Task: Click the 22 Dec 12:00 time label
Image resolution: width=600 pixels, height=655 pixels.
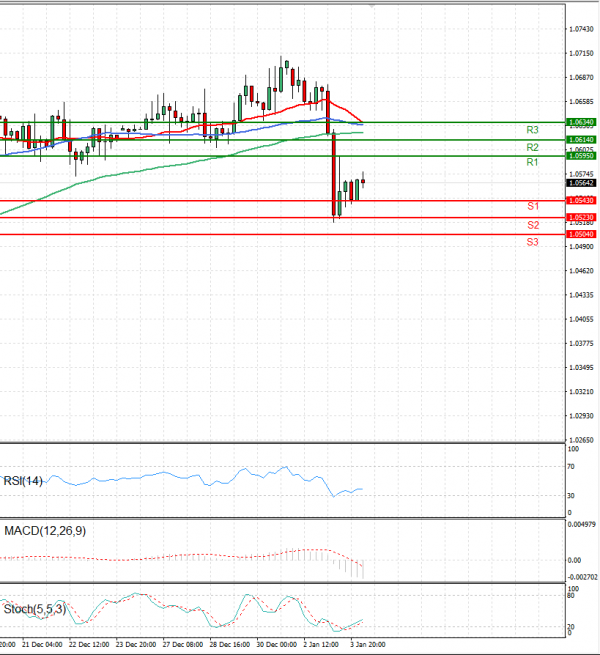Action: pos(89,645)
